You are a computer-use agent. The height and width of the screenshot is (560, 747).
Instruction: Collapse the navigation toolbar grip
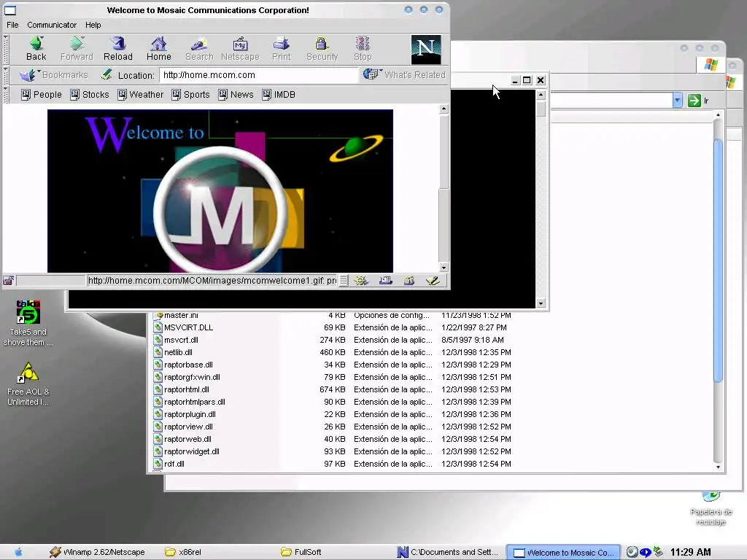[6, 49]
